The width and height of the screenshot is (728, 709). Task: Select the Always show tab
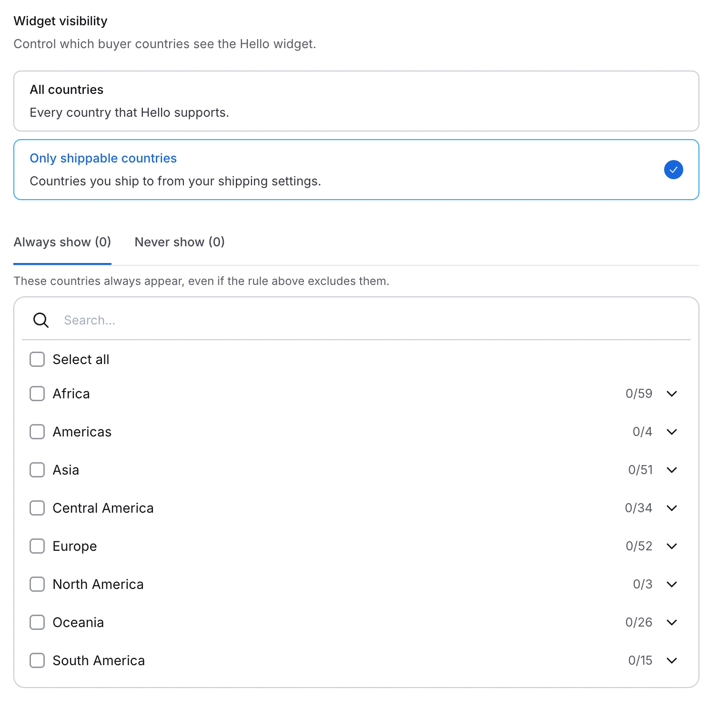62,242
